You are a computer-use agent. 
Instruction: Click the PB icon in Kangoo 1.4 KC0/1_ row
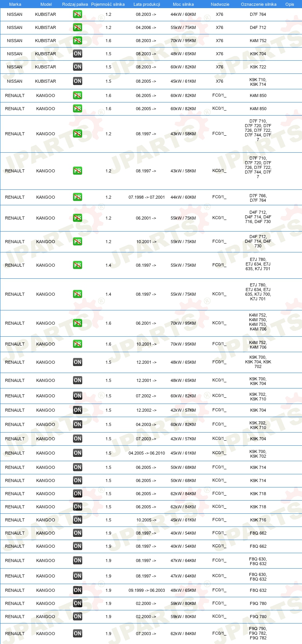[77, 294]
